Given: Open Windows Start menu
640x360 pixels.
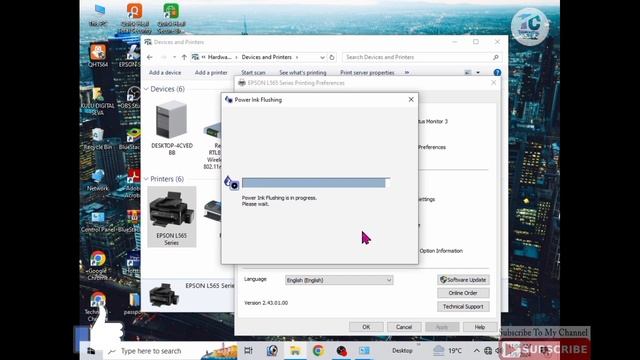Looking at the screenshot, I should coord(91,351).
